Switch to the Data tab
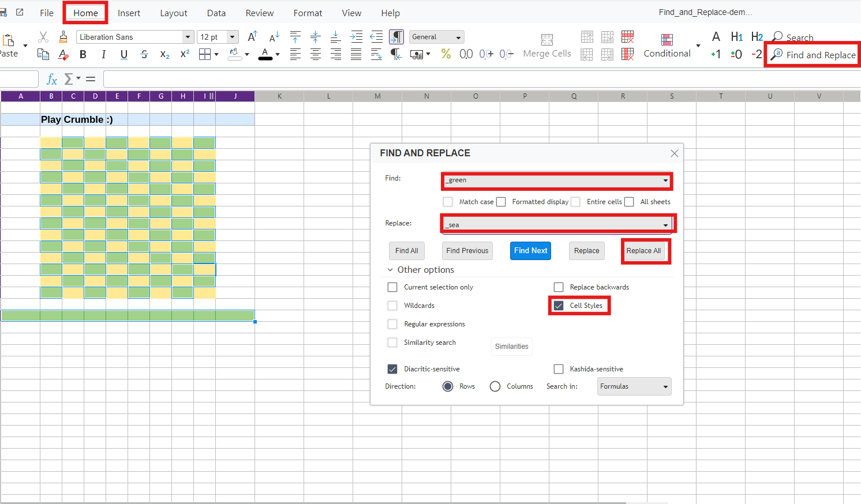This screenshot has width=861, height=504. pyautogui.click(x=216, y=13)
